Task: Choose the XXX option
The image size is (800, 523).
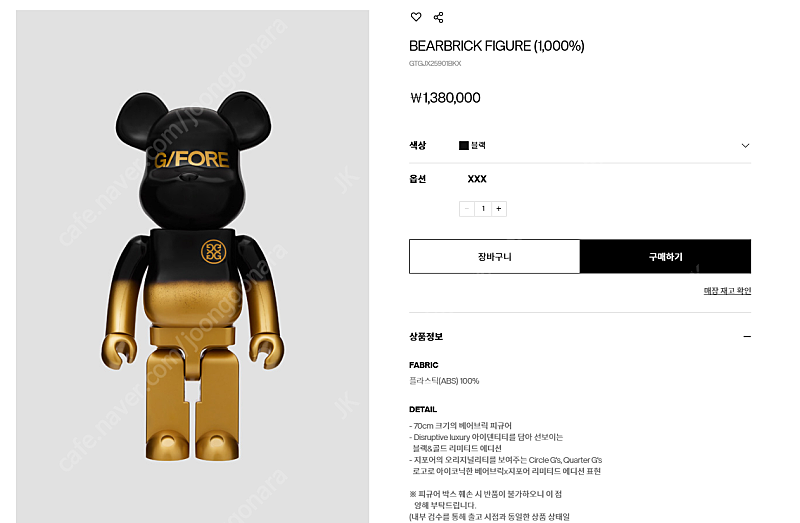Action: coord(477,179)
